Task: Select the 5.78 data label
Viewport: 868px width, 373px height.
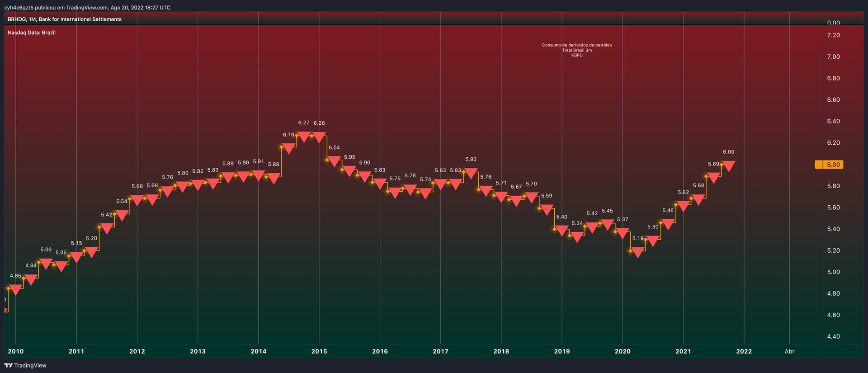Action: pos(410,176)
